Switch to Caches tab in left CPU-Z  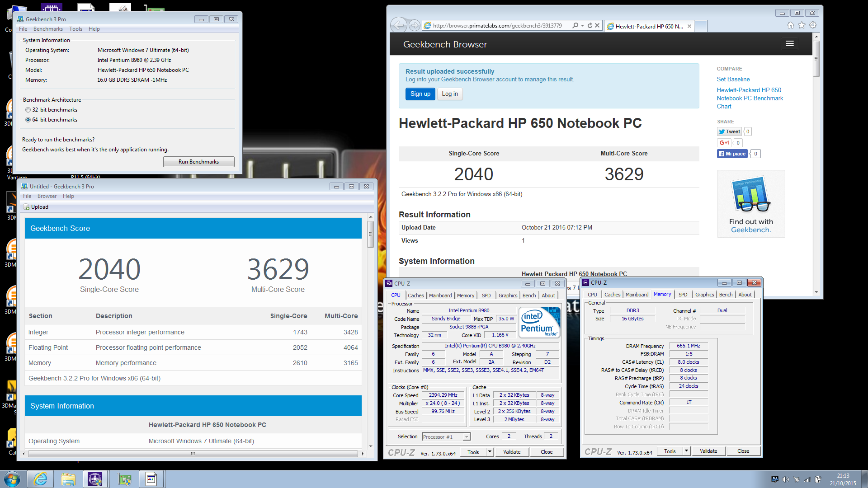pos(416,296)
